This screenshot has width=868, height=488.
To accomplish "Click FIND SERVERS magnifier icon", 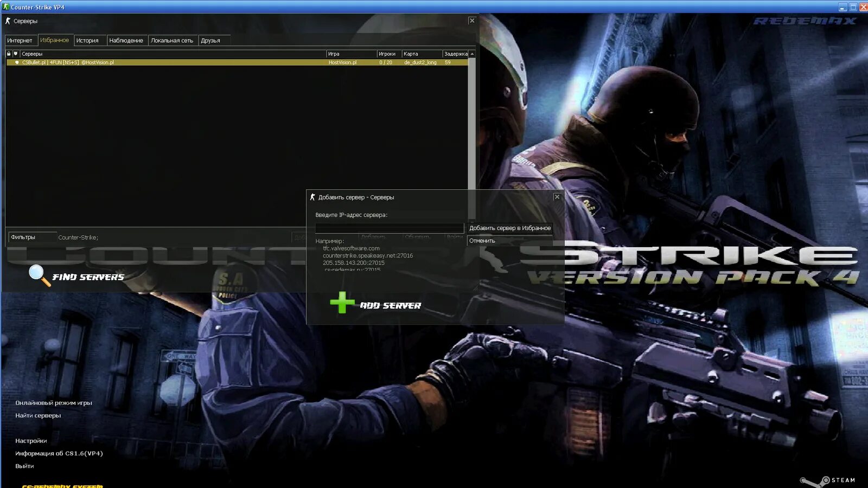I will point(39,275).
